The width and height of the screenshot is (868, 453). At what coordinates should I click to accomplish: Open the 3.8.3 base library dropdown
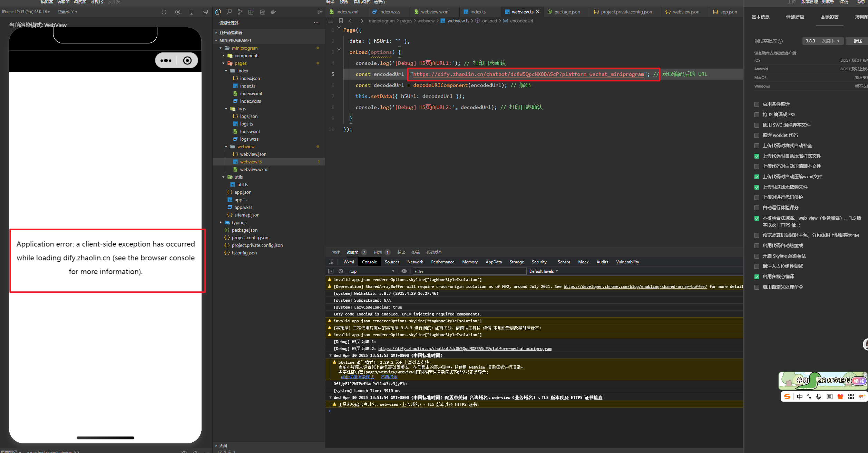point(822,41)
